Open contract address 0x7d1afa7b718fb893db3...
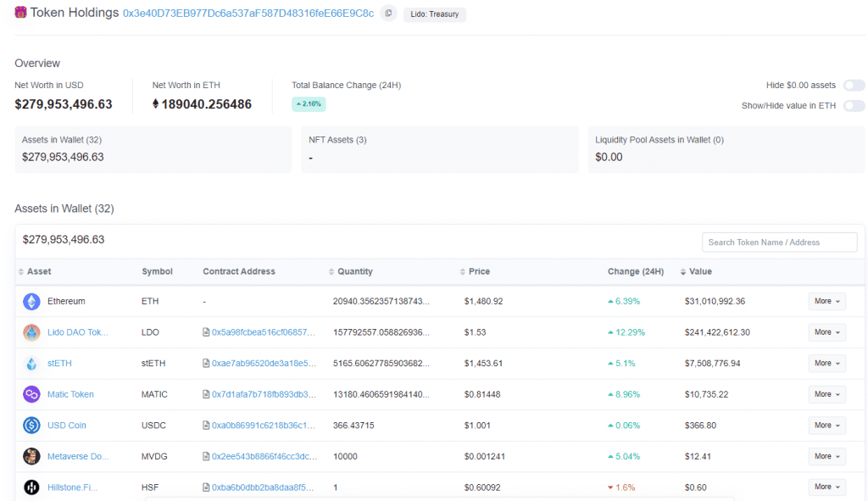Image resolution: width=868 pixels, height=501 pixels. (x=264, y=394)
